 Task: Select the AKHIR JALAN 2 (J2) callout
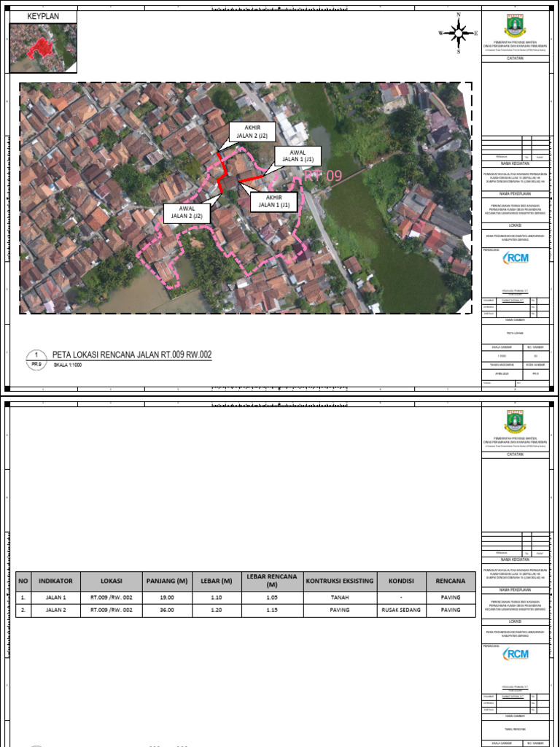click(x=252, y=133)
